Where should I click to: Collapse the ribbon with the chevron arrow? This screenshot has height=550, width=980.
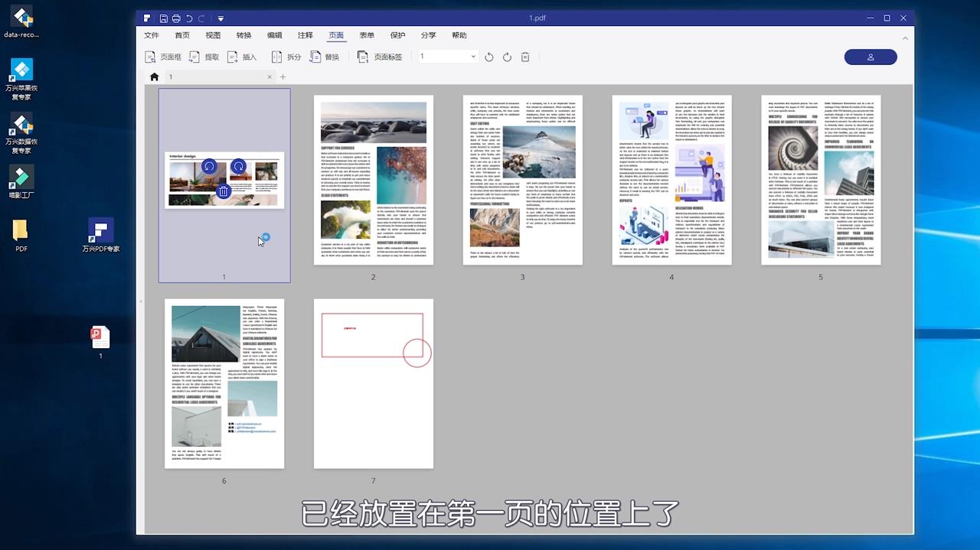coord(905,37)
